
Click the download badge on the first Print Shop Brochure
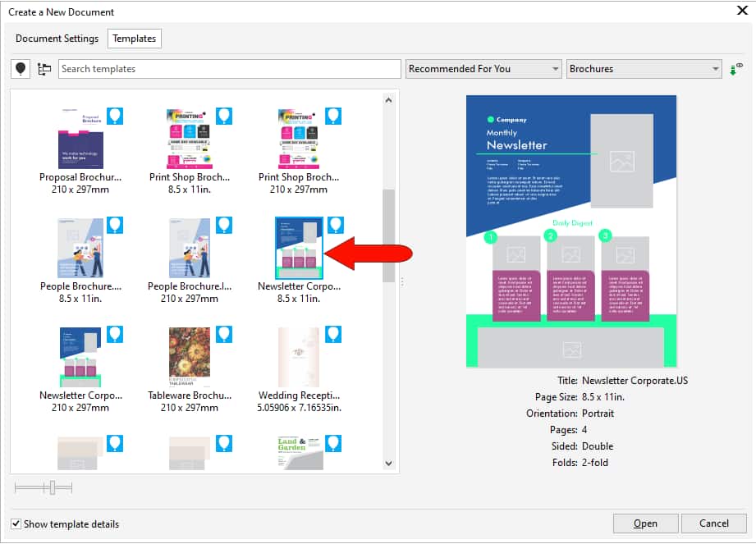click(x=223, y=116)
